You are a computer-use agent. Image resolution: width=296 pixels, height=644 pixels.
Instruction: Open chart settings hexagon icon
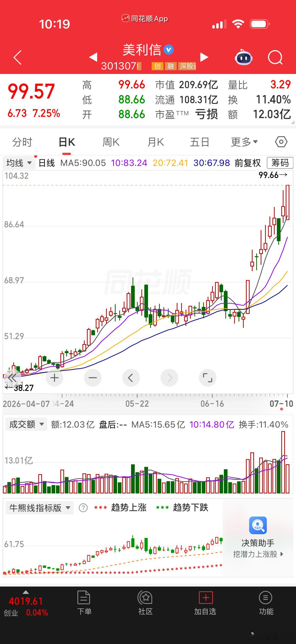click(x=281, y=142)
